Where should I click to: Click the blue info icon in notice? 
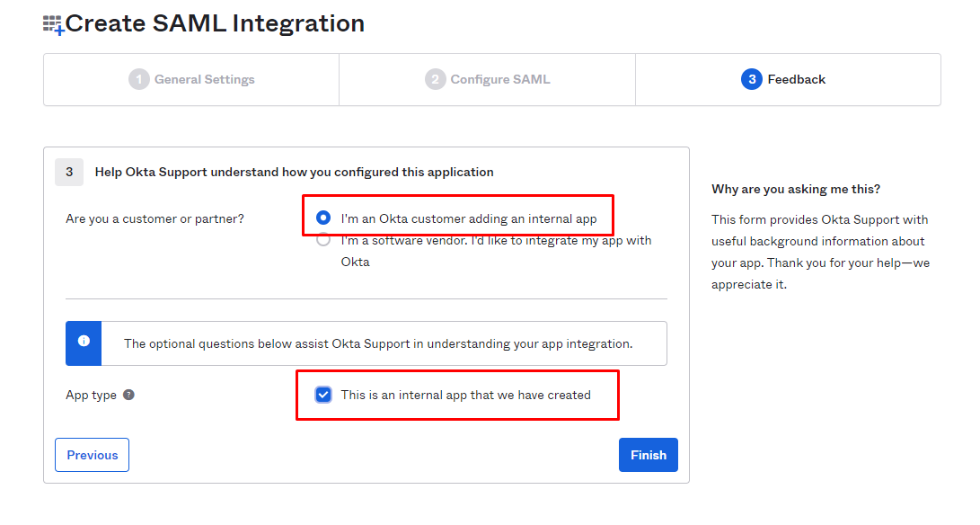tap(84, 341)
